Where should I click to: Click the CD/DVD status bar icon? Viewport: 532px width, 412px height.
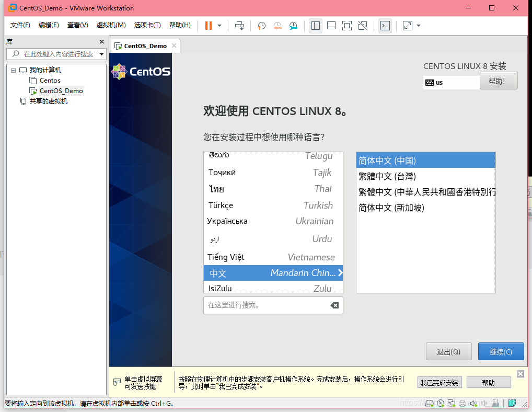click(441, 403)
